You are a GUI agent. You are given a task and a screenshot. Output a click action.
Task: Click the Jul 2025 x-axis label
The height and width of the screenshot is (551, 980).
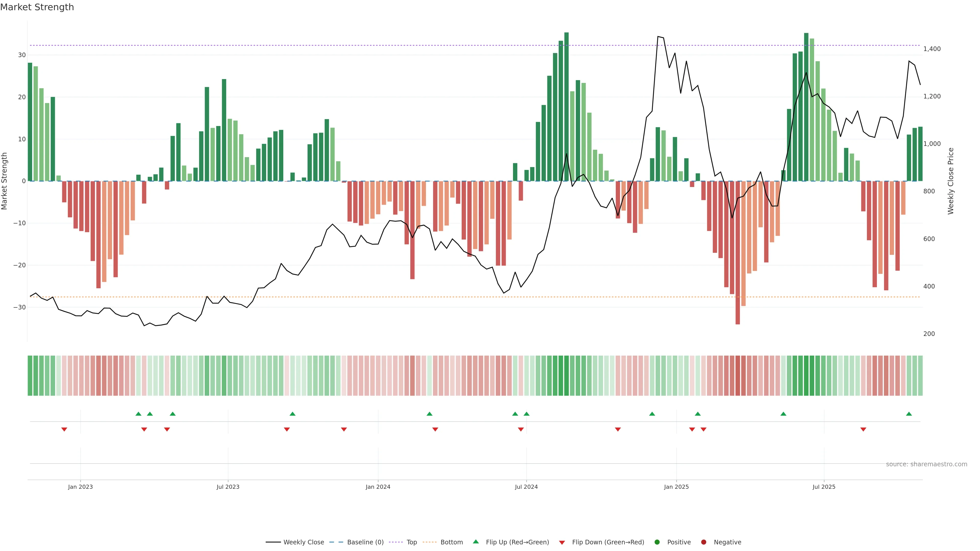(x=824, y=487)
